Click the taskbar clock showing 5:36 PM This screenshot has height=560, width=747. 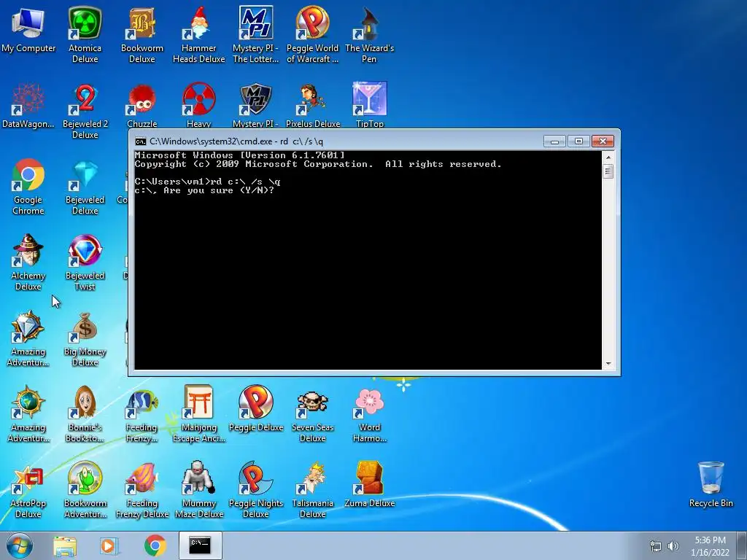pyautogui.click(x=710, y=546)
